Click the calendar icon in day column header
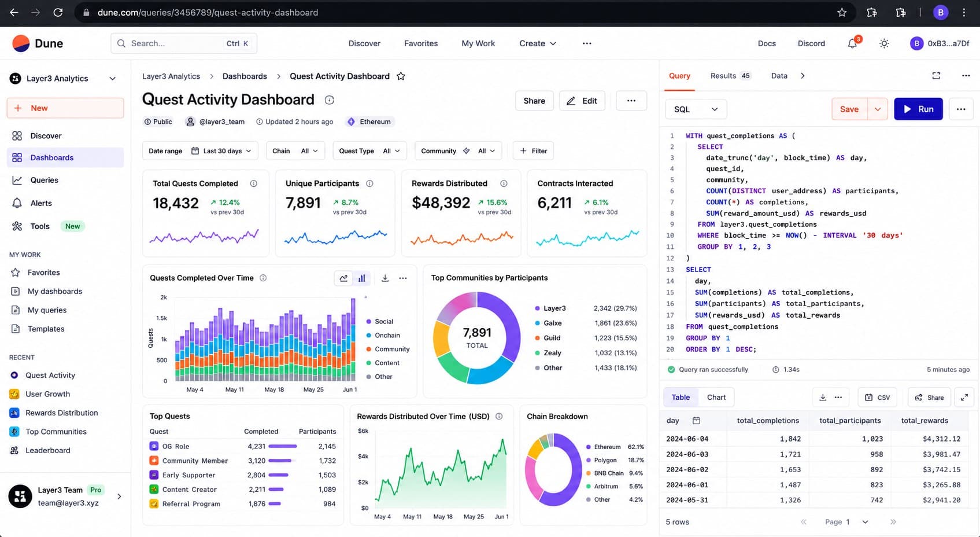Viewport: 980px width, 537px height. (696, 421)
